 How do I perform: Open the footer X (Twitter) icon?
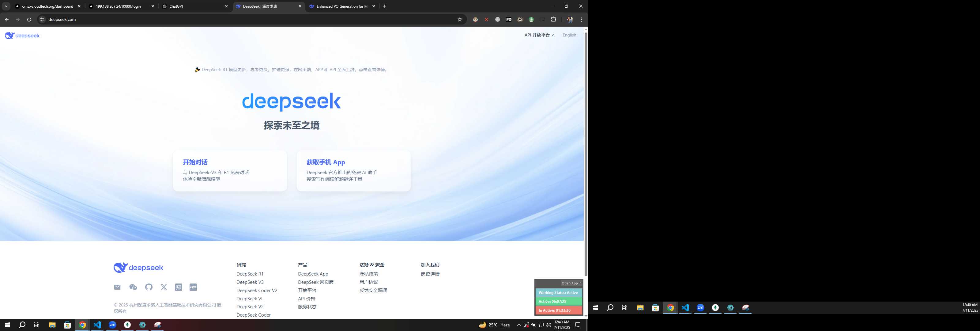click(x=164, y=287)
